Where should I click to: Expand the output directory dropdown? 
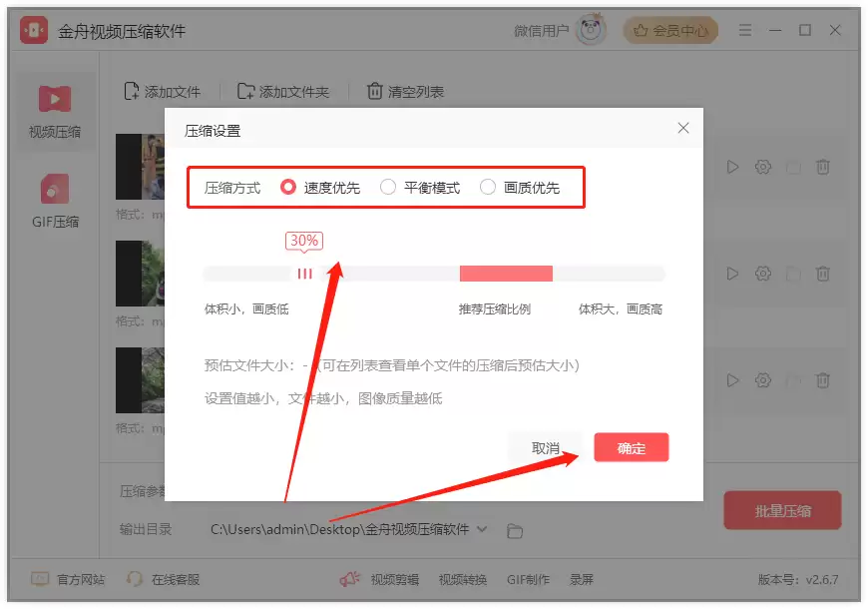pos(482,529)
